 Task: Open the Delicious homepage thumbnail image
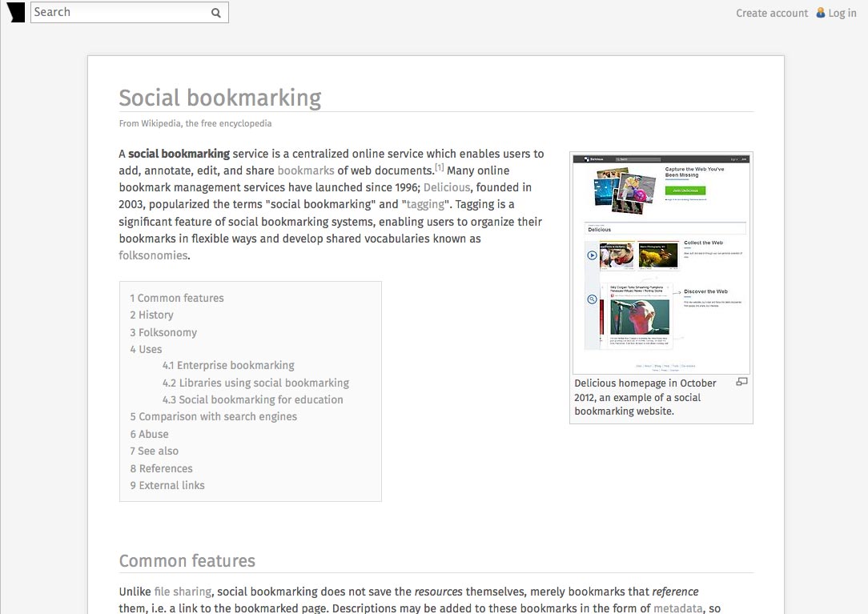[x=661, y=263]
